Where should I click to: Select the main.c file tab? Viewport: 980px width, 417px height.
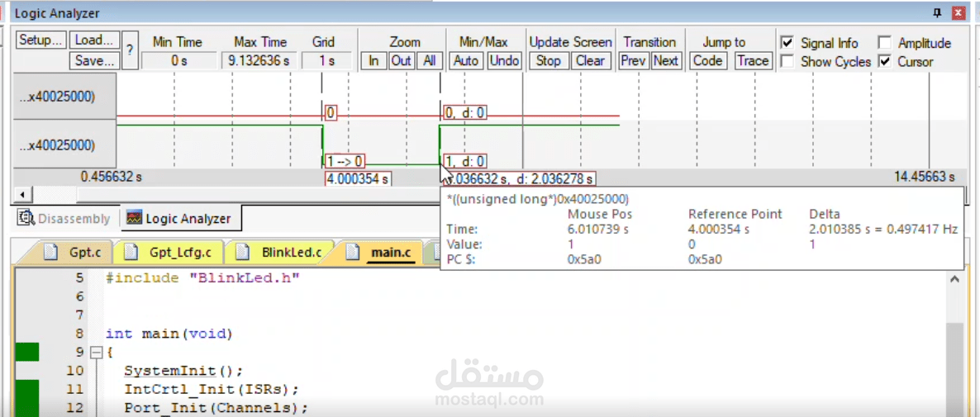pos(381,252)
